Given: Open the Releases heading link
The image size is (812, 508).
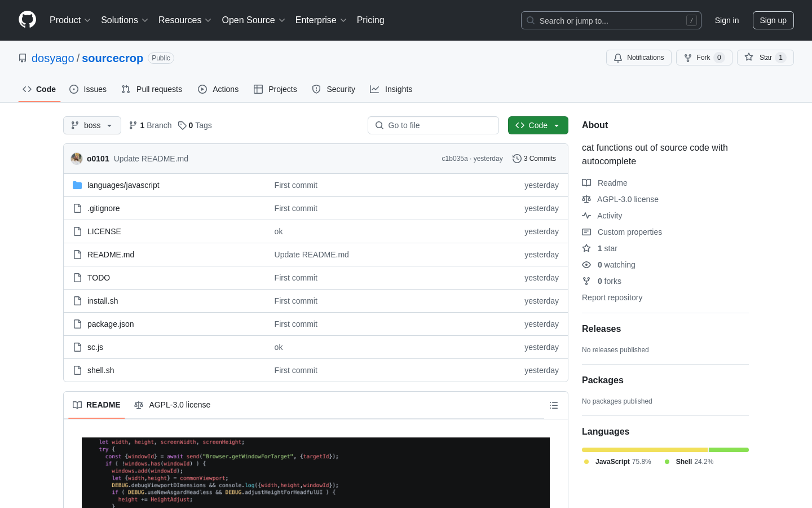Looking at the screenshot, I should coord(601,329).
